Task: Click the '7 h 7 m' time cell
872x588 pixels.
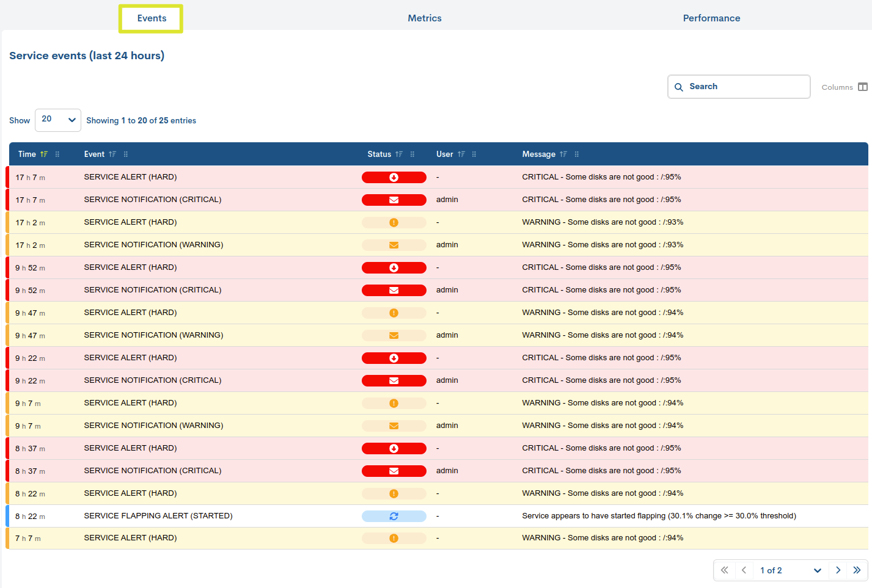Action: click(x=28, y=539)
